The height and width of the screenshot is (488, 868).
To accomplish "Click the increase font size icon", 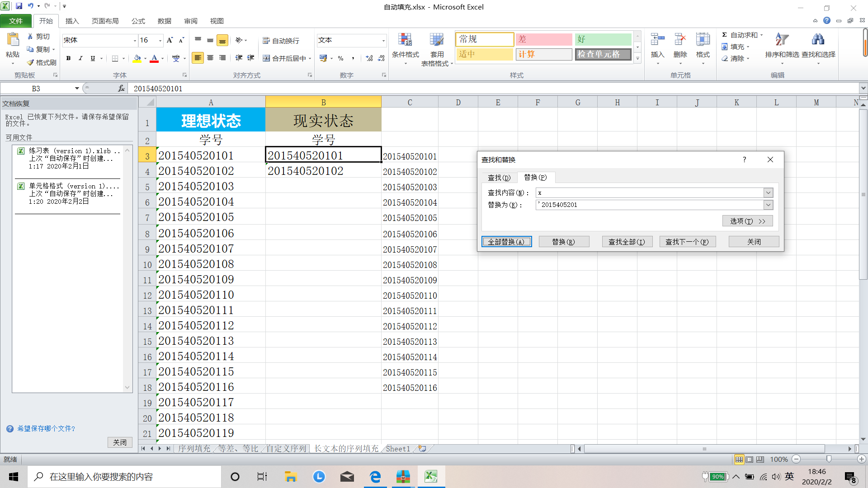I will [x=170, y=40].
